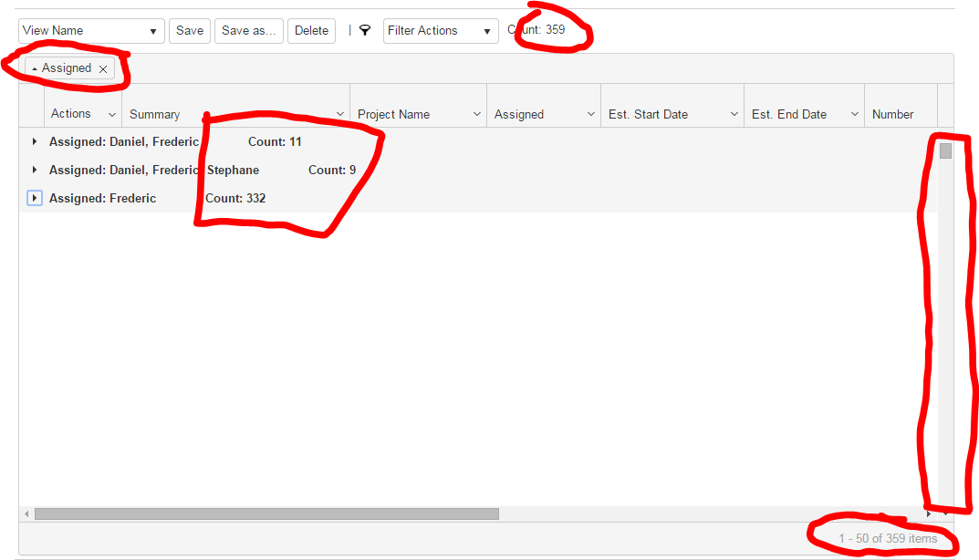Open the Summary column menu chevron
The width and height of the screenshot is (979, 560).
(x=340, y=114)
